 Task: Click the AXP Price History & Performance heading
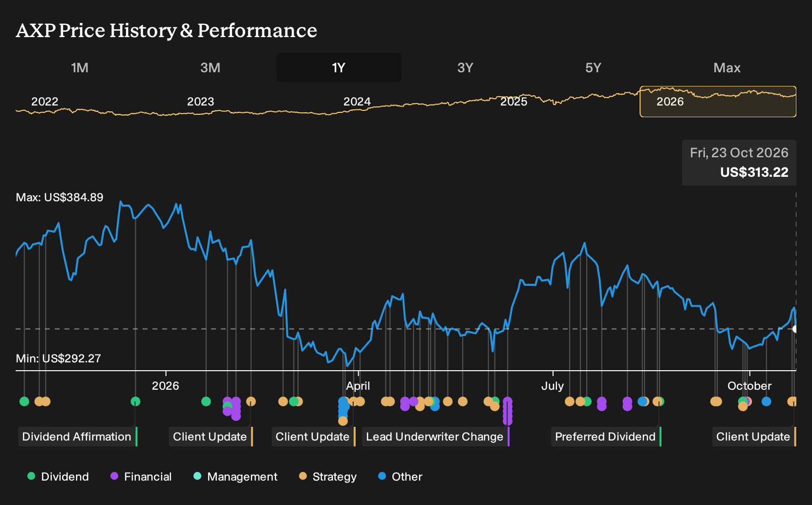point(167,30)
